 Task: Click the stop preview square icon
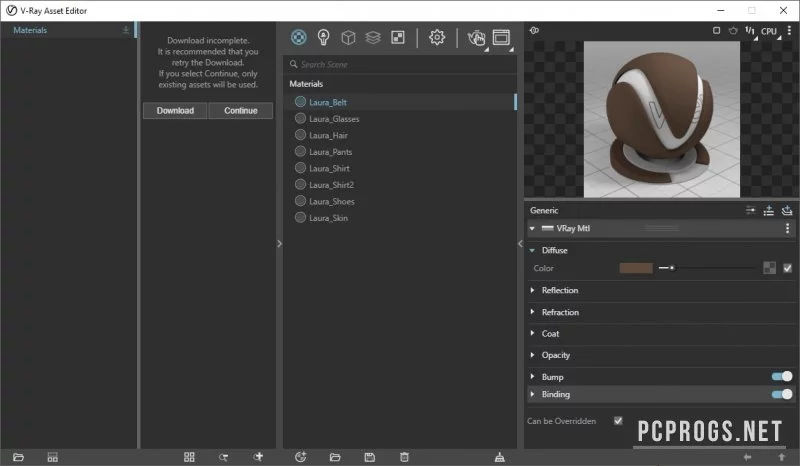coord(716,31)
